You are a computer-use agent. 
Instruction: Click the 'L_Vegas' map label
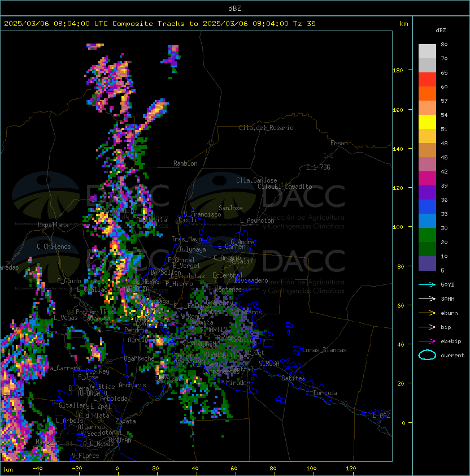(x=66, y=318)
